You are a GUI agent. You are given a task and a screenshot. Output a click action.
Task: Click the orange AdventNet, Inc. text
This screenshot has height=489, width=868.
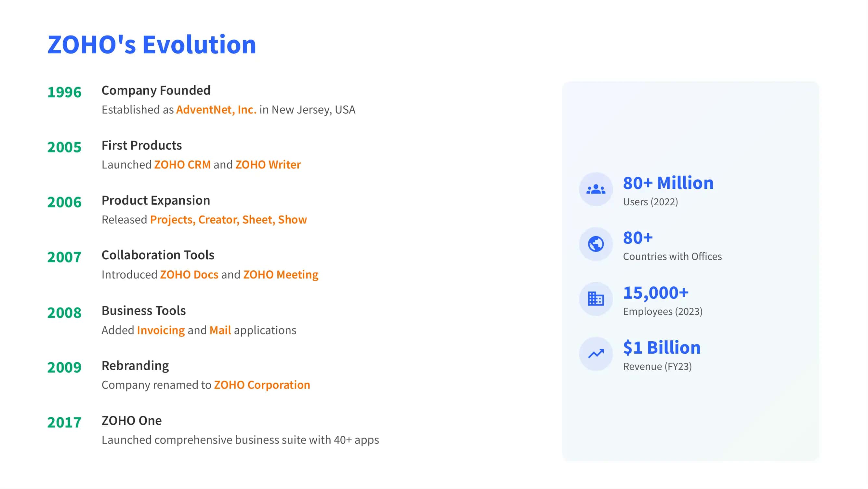216,110
